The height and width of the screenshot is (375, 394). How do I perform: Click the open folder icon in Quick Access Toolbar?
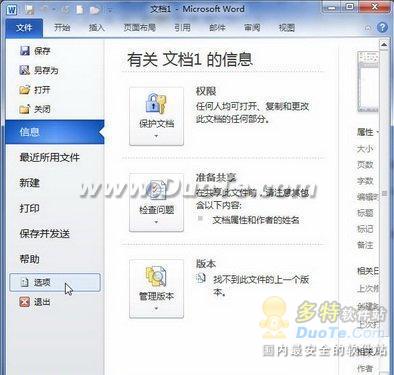(x=95, y=10)
